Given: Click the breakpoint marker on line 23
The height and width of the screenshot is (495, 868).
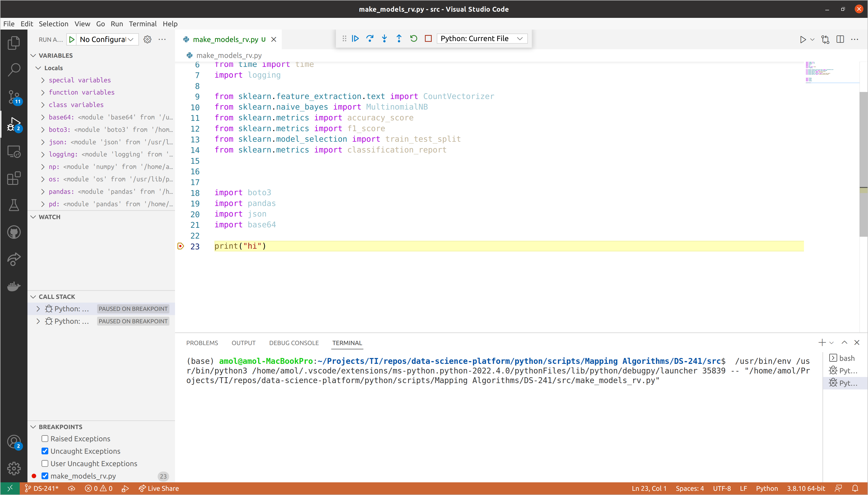Looking at the screenshot, I should coord(180,246).
